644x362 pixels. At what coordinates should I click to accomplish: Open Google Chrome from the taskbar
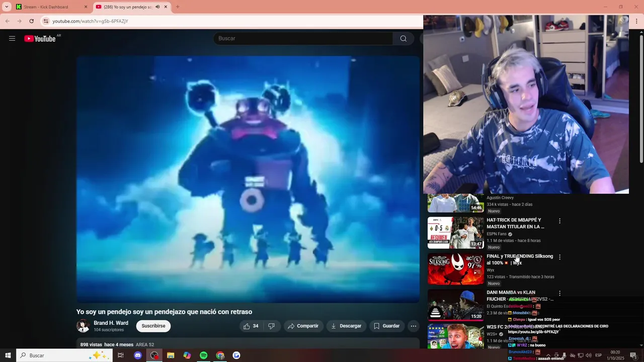(x=220, y=355)
